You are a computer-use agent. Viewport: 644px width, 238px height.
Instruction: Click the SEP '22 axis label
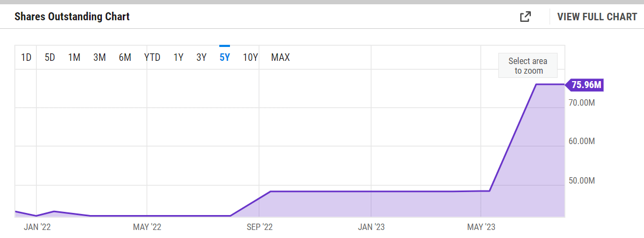260,227
